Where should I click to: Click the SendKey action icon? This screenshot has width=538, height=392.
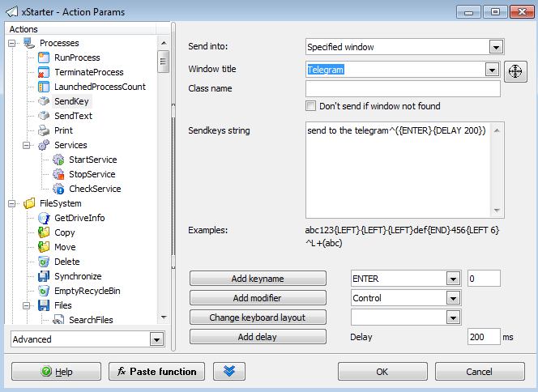pos(44,101)
